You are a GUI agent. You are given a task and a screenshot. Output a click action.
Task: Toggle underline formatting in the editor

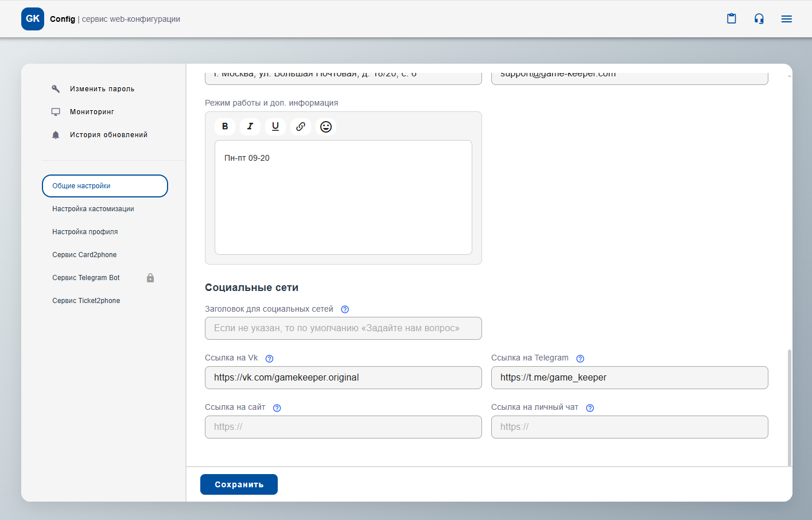(275, 127)
